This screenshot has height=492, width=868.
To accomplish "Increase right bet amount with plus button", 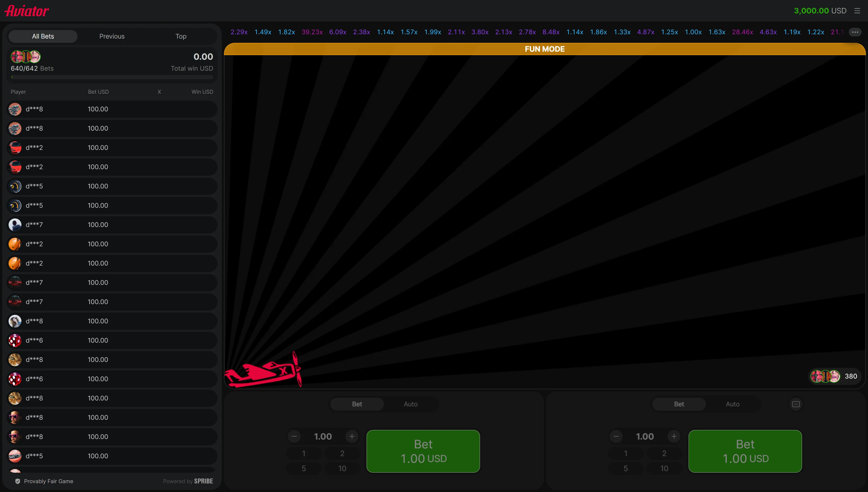I will pyautogui.click(x=674, y=437).
